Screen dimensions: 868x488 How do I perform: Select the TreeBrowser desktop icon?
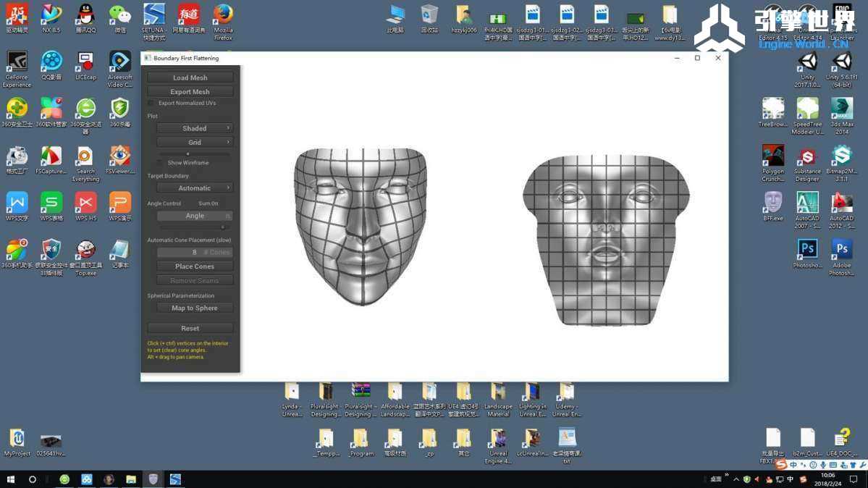point(772,113)
